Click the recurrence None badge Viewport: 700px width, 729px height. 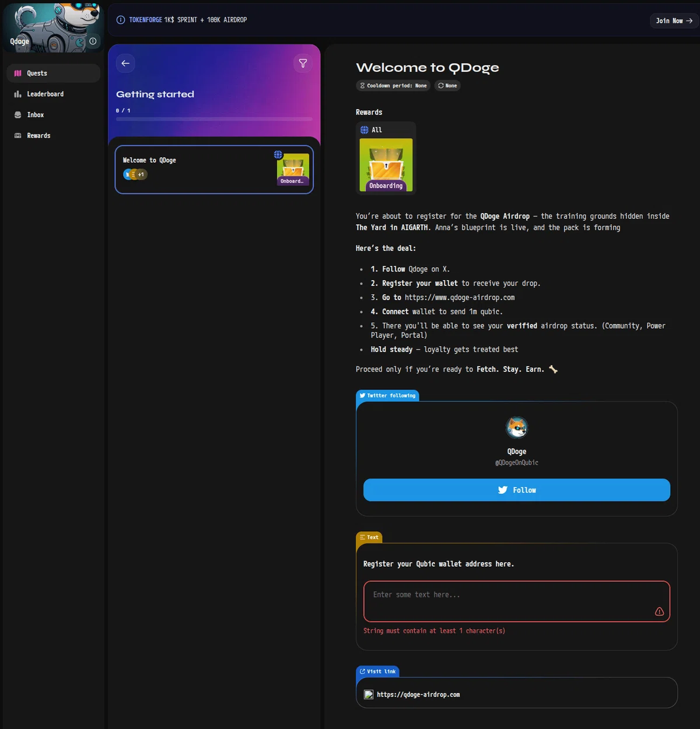tap(447, 86)
